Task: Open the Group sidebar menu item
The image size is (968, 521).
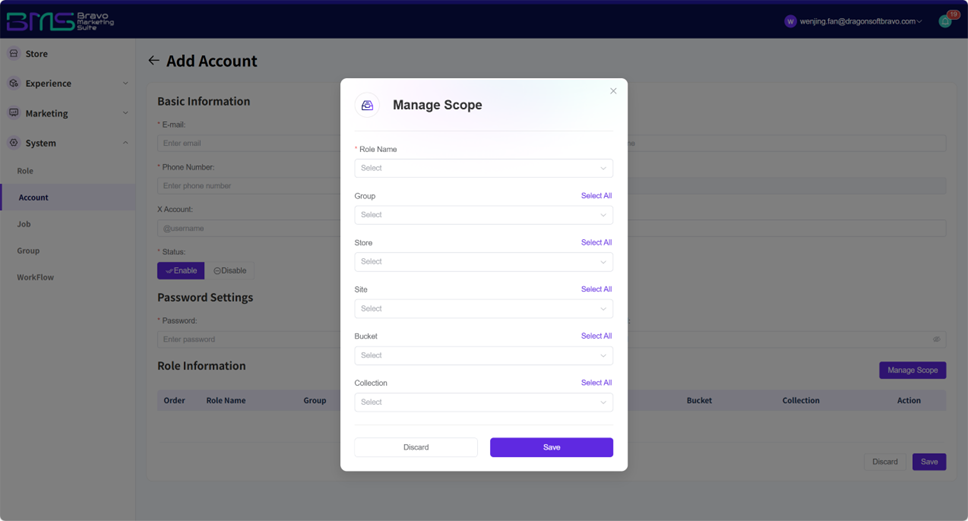Action: [x=28, y=251]
